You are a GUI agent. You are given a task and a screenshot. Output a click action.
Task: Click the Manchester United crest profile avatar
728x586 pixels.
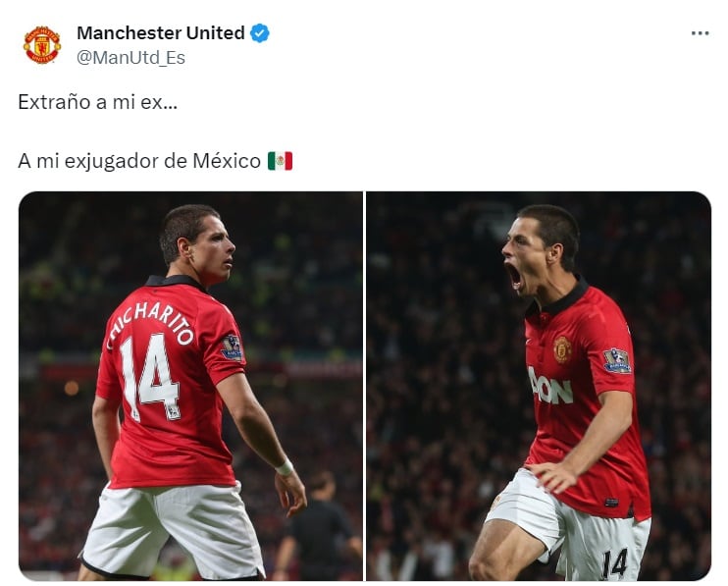[x=42, y=44]
